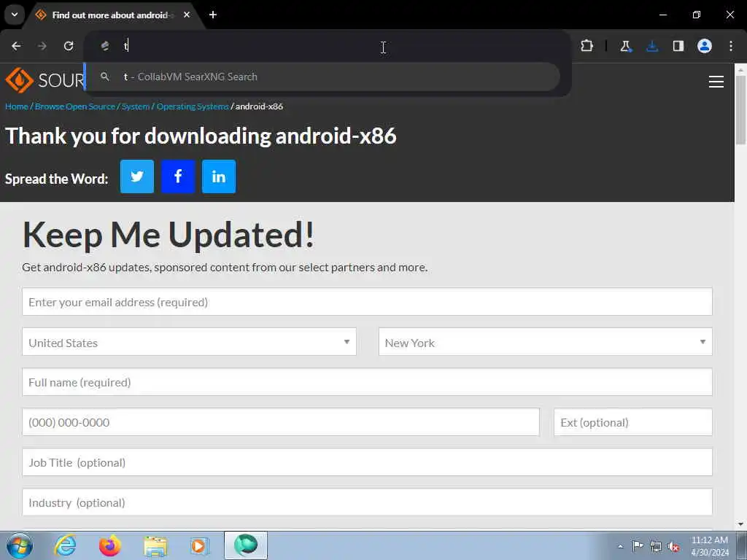Toggle the browser side panel
Screen dimensions: 747x560
coord(678,46)
